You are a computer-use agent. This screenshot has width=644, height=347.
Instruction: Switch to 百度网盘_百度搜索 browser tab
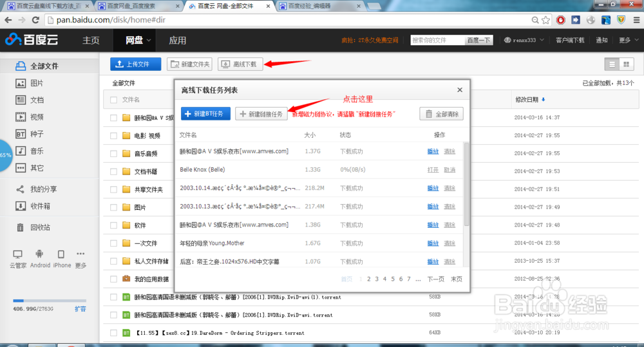(x=138, y=6)
